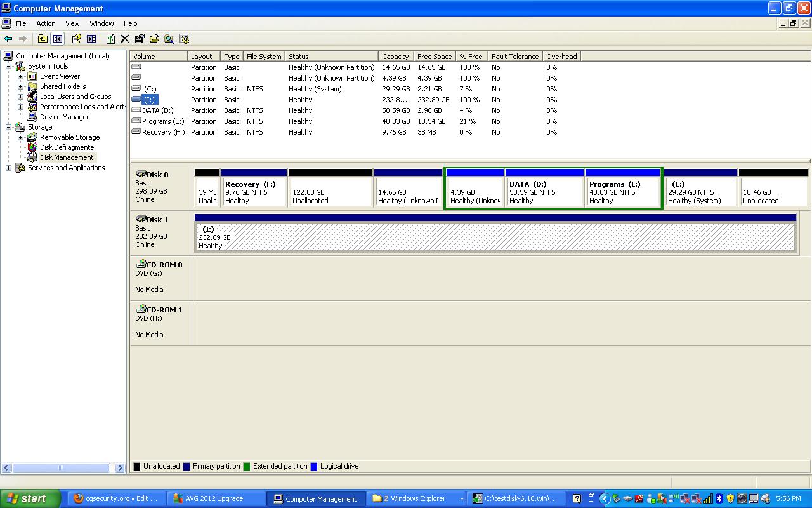The image size is (812, 508).
Task: Expand the Event Viewer node
Action: [20, 76]
